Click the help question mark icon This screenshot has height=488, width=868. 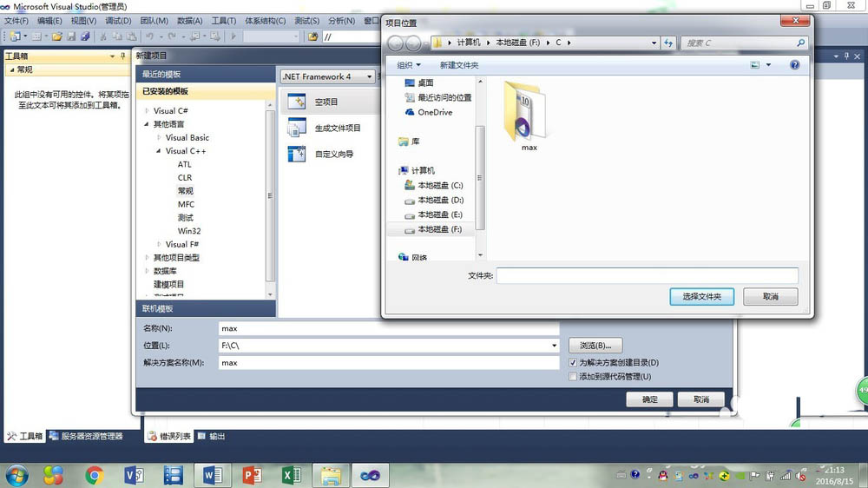point(794,65)
